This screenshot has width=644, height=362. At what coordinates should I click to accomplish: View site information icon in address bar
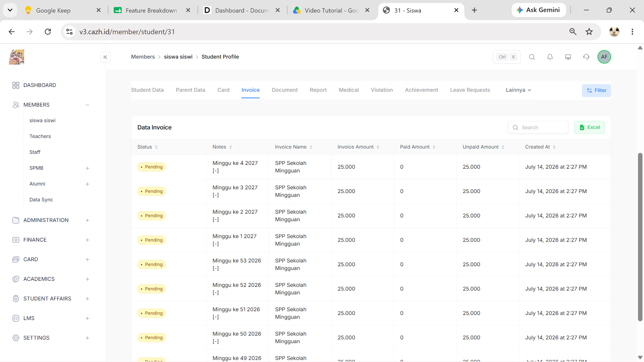pos(69,32)
